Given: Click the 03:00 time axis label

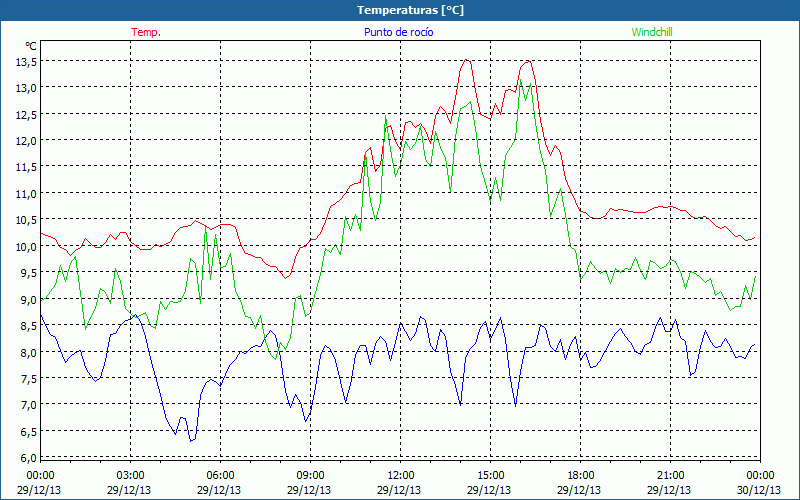Looking at the screenshot, I should 130,476.
